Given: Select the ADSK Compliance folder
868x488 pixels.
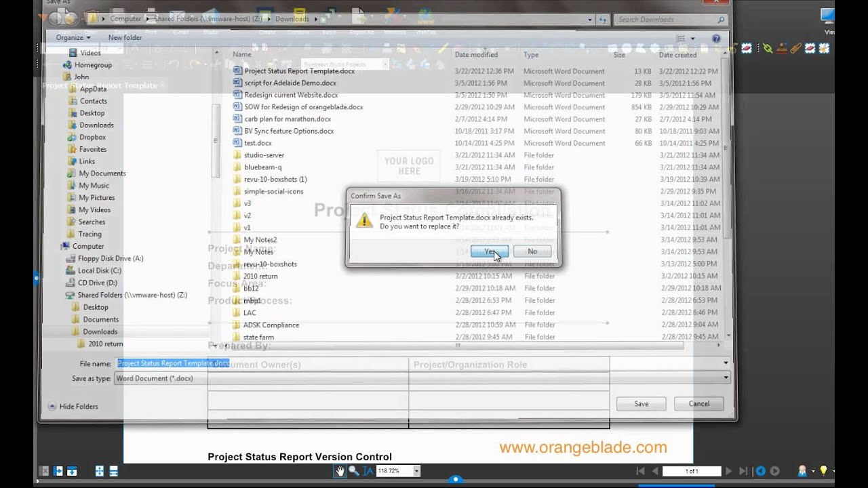Looking at the screenshot, I should [271, 325].
